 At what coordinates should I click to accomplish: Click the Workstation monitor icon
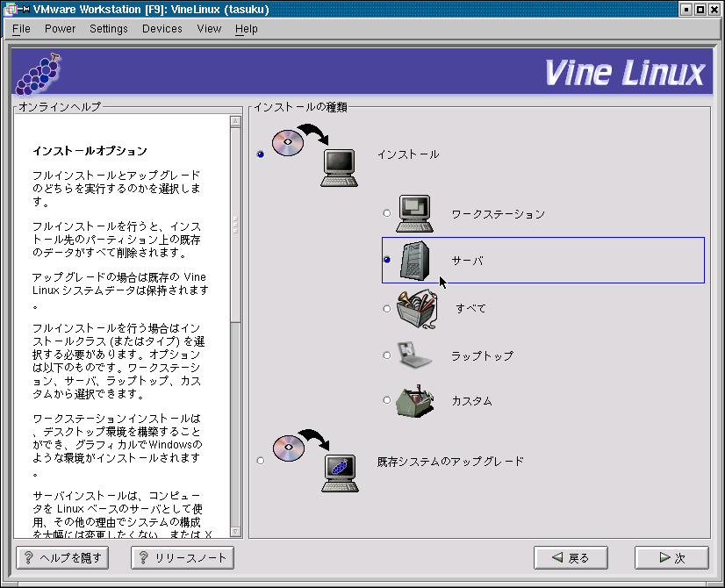point(415,213)
